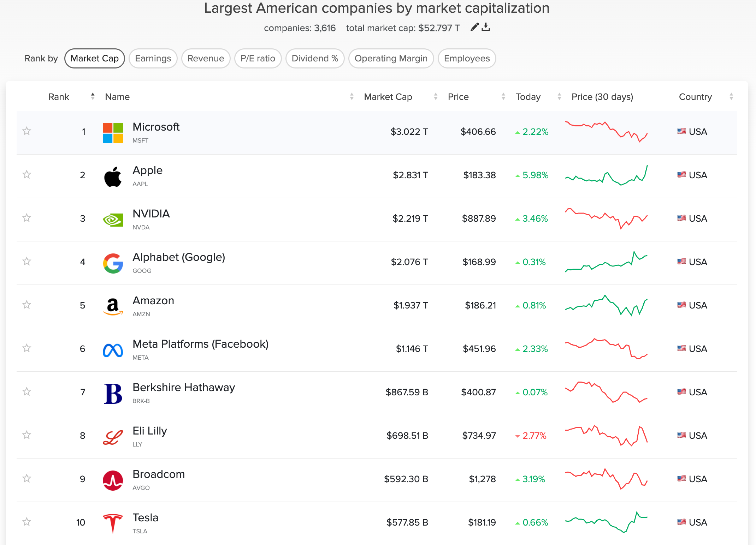This screenshot has height=545, width=756.
Task: Sort table by Rank column arrows
Action: coord(93,96)
